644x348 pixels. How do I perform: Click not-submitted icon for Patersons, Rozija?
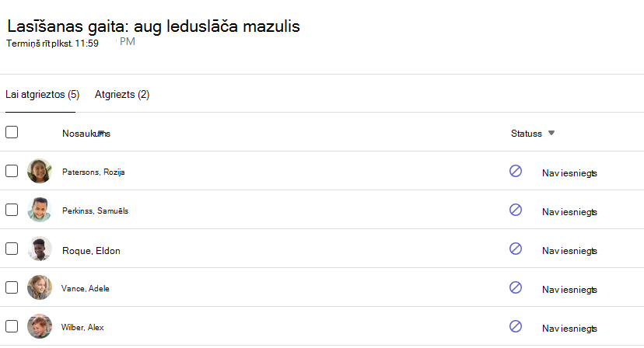516,171
